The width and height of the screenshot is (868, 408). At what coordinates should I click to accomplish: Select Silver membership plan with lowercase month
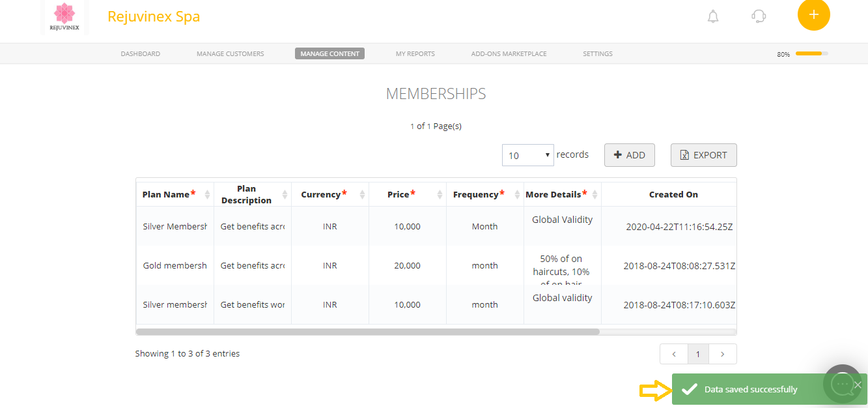click(175, 304)
